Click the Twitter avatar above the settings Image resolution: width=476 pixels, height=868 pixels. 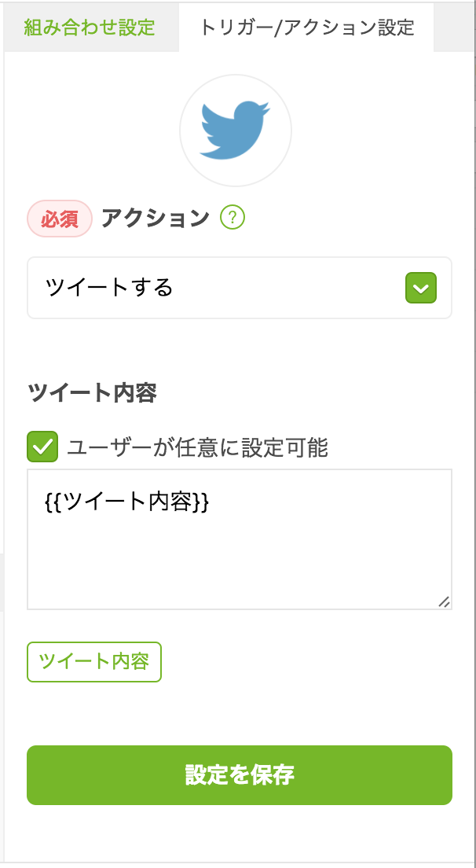pos(236,131)
